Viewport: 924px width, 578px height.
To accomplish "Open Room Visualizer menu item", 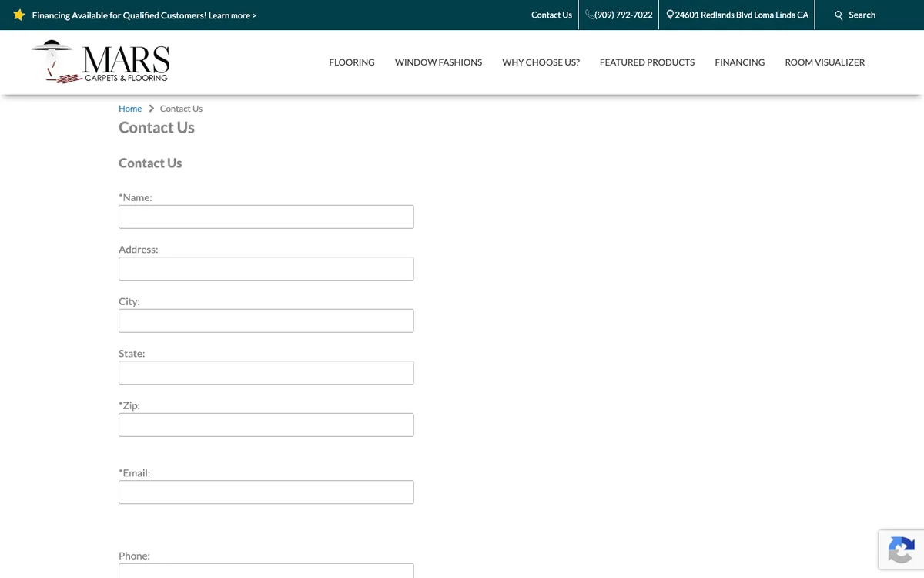I will click(x=825, y=62).
